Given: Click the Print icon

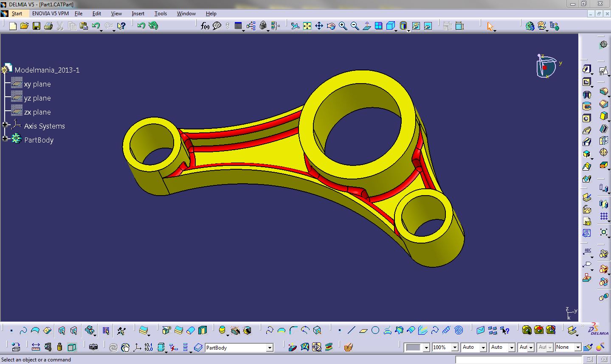Looking at the screenshot, I should click(x=48, y=26).
